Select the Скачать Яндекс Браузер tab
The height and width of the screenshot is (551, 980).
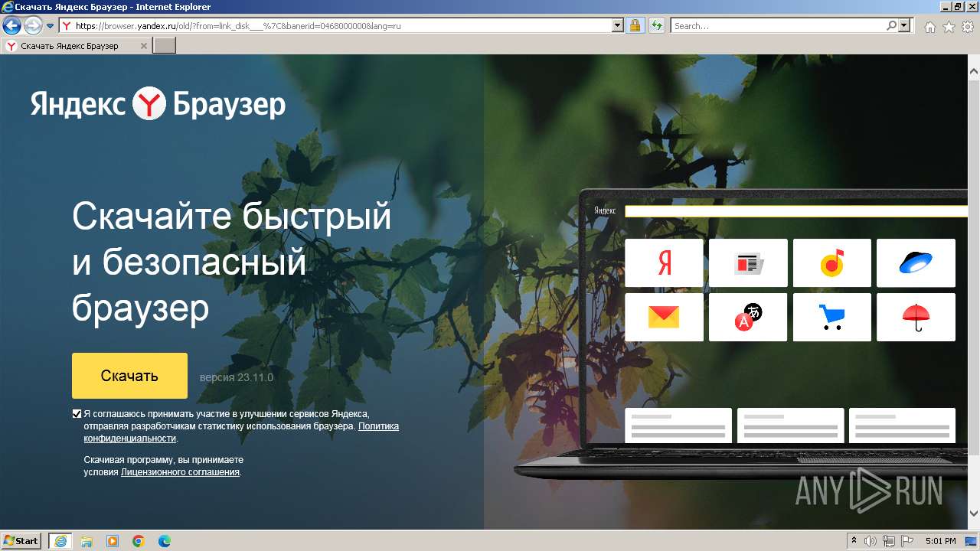pos(77,46)
